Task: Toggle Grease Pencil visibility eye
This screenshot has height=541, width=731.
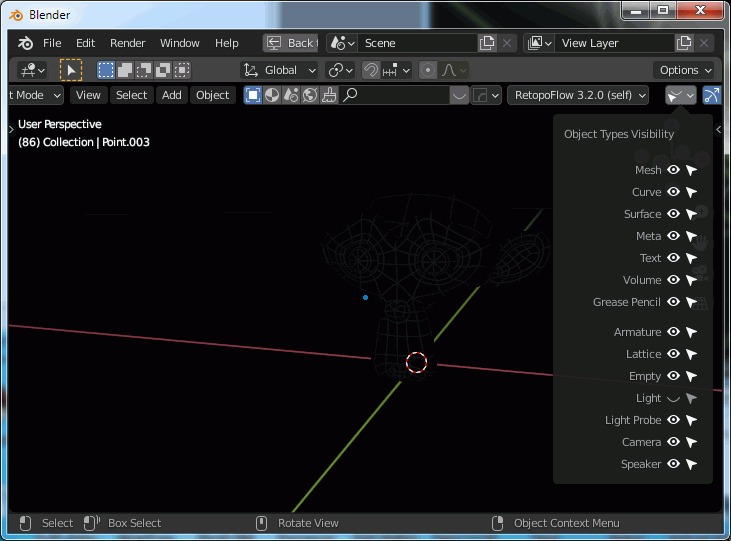Action: [x=673, y=302]
